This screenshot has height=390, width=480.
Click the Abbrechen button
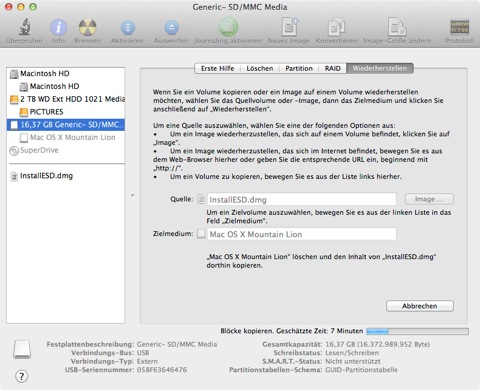tap(420, 306)
